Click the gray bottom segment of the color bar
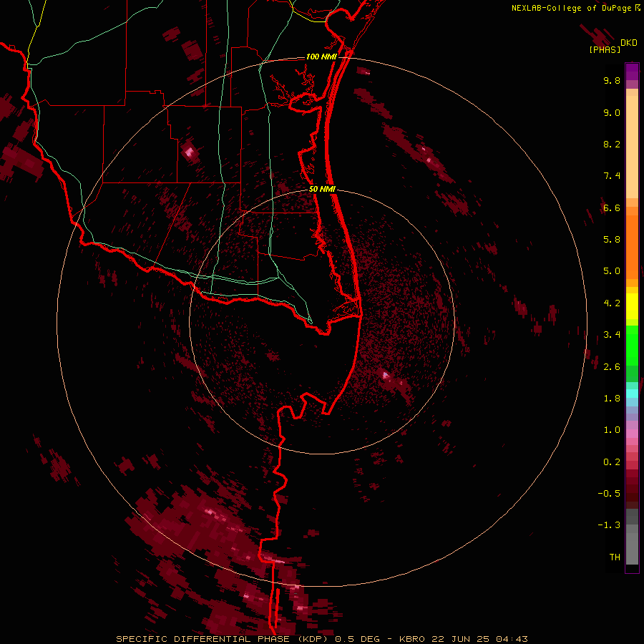 (x=632, y=550)
